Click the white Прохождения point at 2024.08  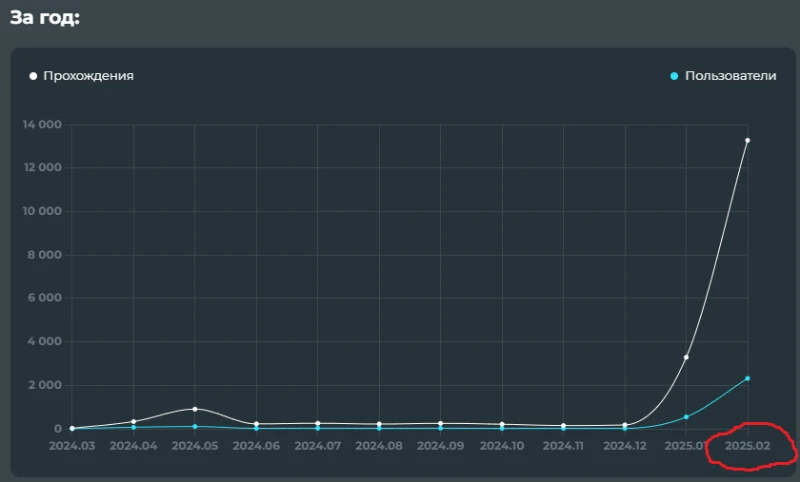tap(379, 424)
